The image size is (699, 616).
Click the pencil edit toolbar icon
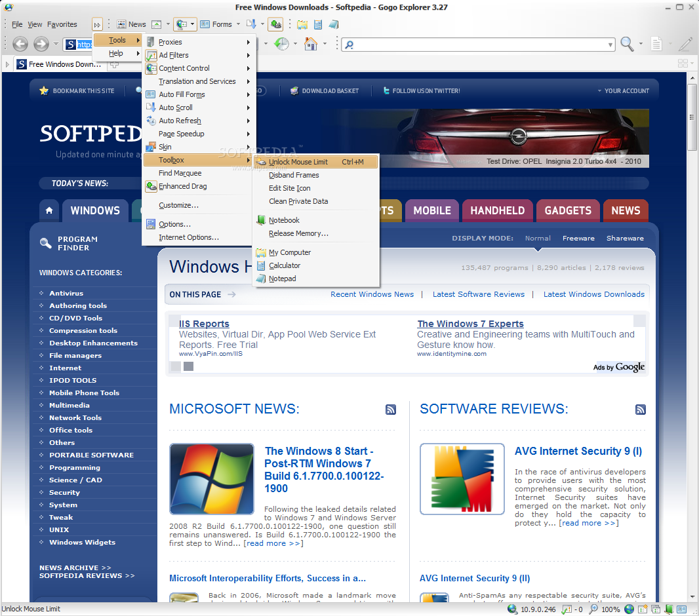pos(685,44)
